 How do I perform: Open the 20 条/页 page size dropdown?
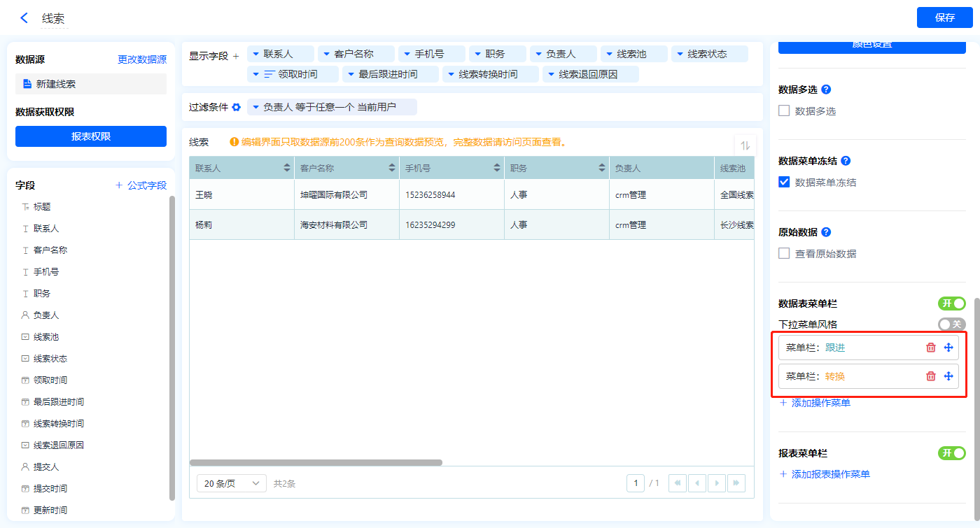232,483
